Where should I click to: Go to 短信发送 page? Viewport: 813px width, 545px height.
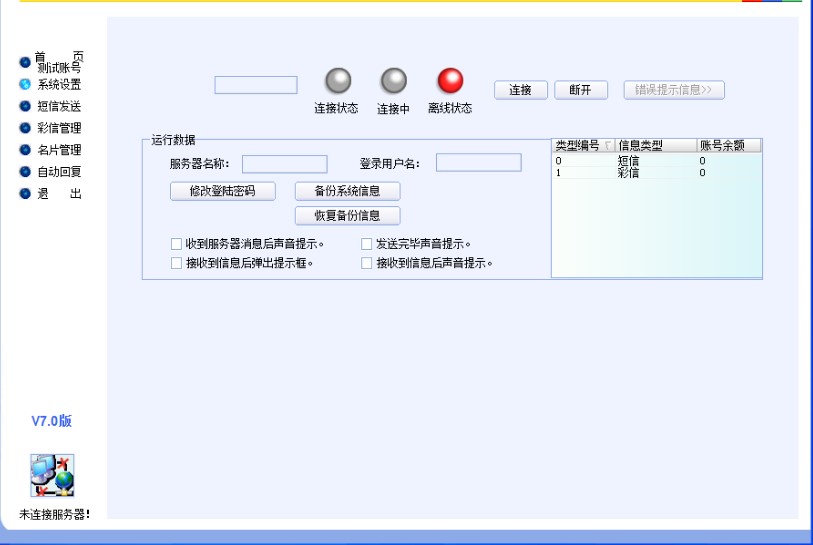click(x=59, y=106)
